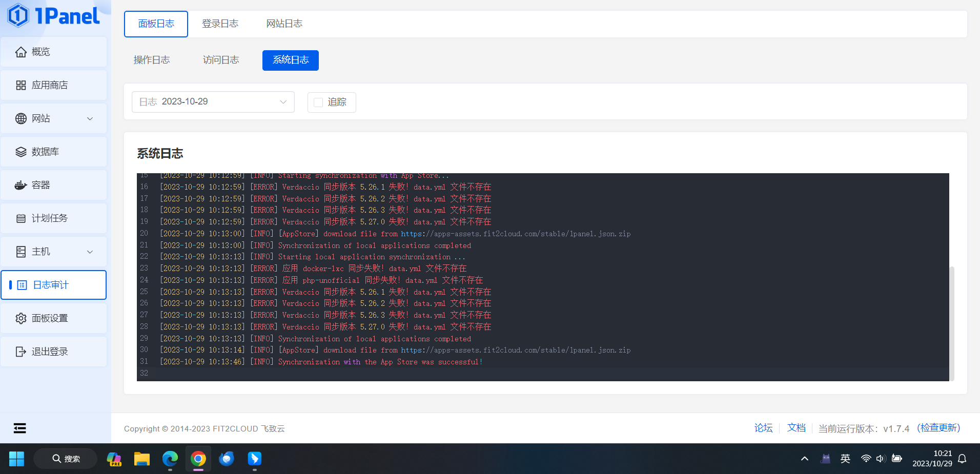This screenshot has height=474, width=980.
Task: Open the blue cursor app in taskbar
Action: tap(255, 459)
